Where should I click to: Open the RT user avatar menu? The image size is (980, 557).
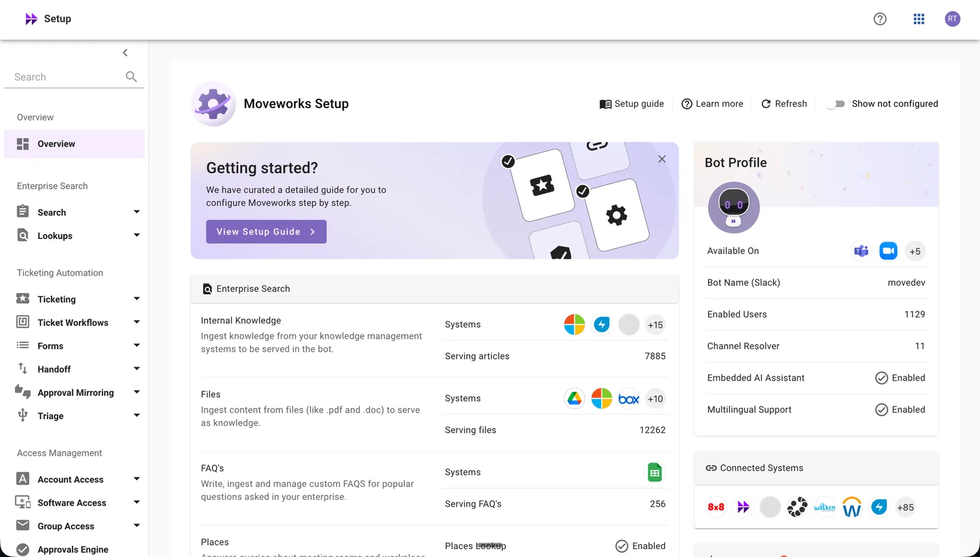click(x=952, y=19)
